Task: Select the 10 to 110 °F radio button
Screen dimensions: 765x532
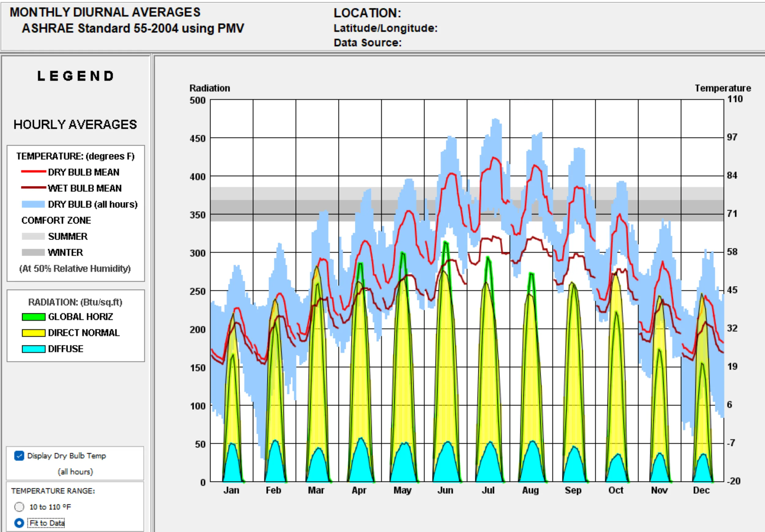Action: click(x=19, y=507)
